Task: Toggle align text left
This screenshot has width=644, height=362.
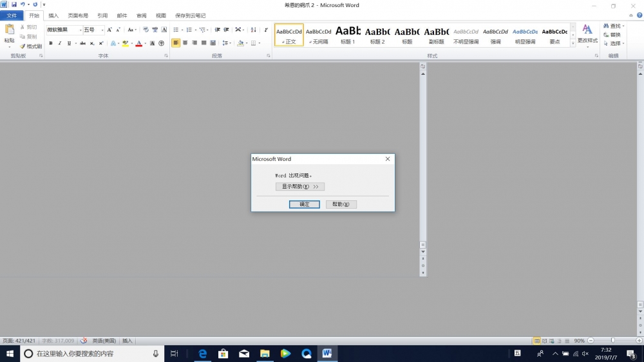Action: click(176, 43)
